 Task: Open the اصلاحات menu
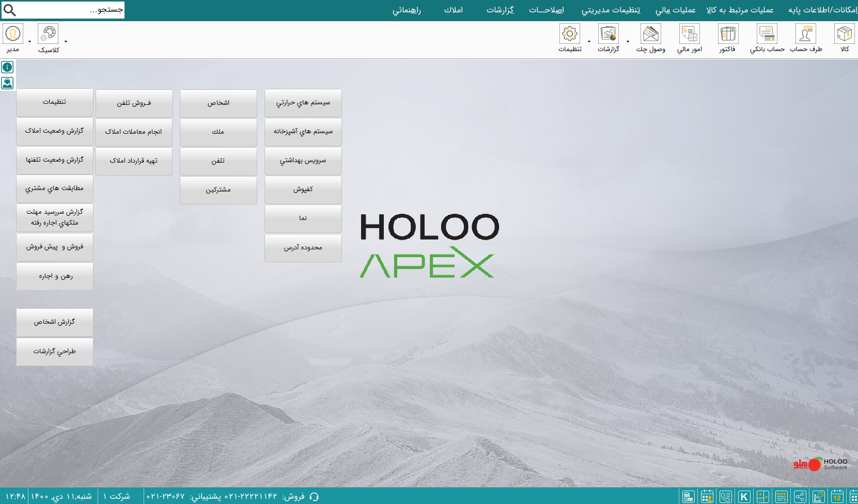tap(546, 10)
